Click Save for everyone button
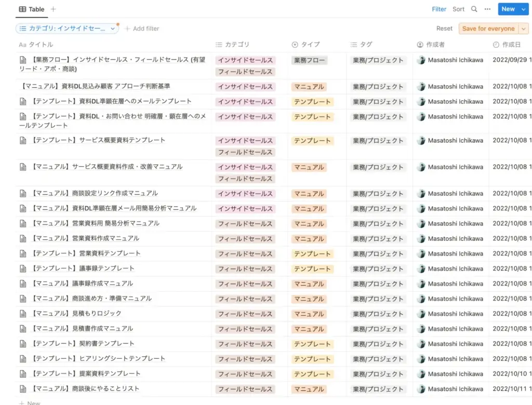532x405 pixels. pyautogui.click(x=488, y=29)
